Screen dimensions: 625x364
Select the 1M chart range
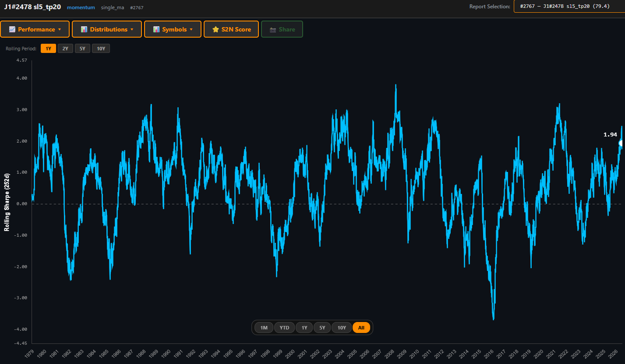264,328
